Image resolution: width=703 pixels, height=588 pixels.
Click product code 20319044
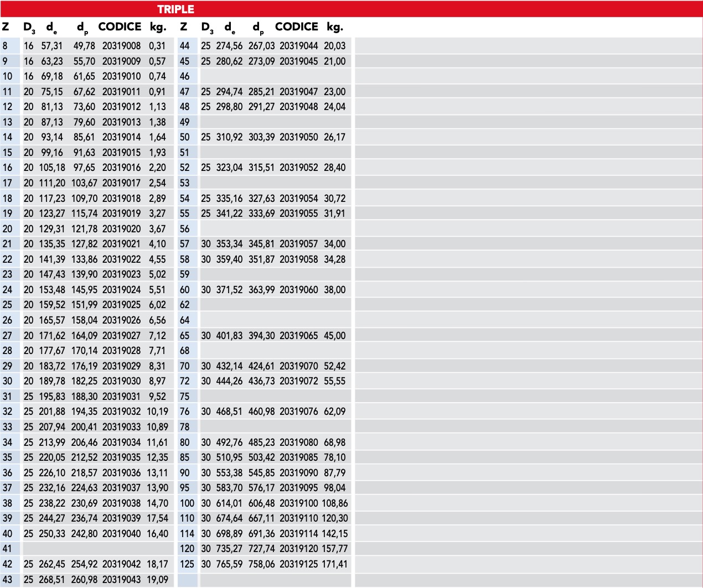tap(298, 46)
